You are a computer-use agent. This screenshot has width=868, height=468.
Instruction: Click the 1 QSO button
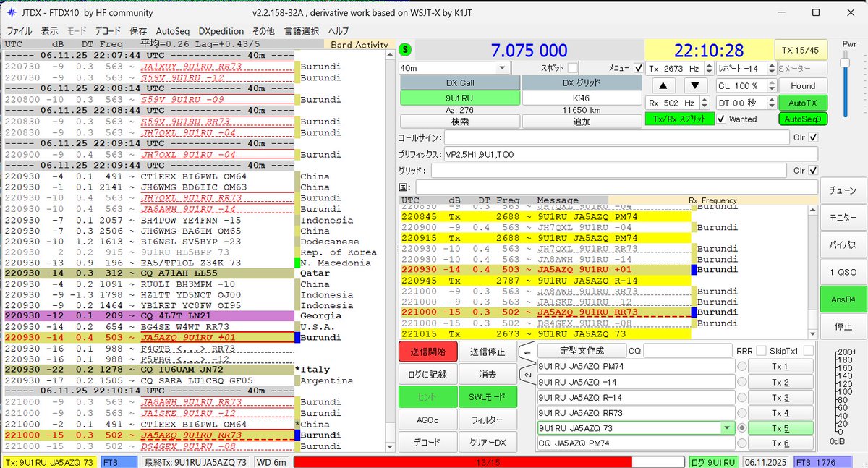click(x=843, y=271)
